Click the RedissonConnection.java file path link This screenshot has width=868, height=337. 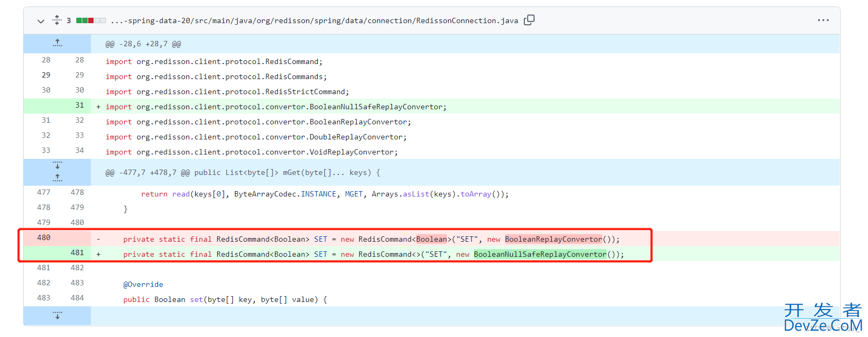point(314,20)
